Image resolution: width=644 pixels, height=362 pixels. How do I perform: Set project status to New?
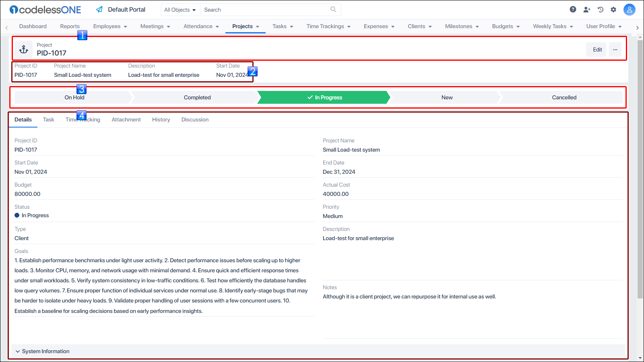pyautogui.click(x=447, y=97)
